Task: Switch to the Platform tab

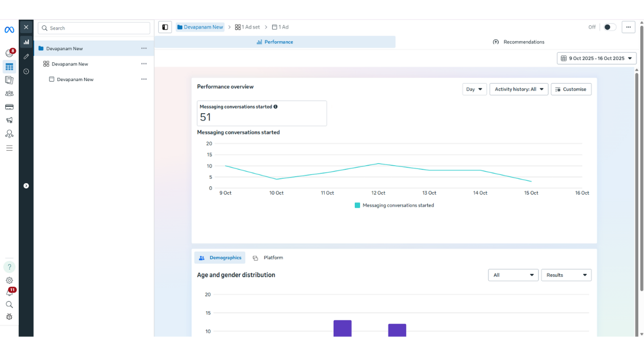Action: pos(268,258)
